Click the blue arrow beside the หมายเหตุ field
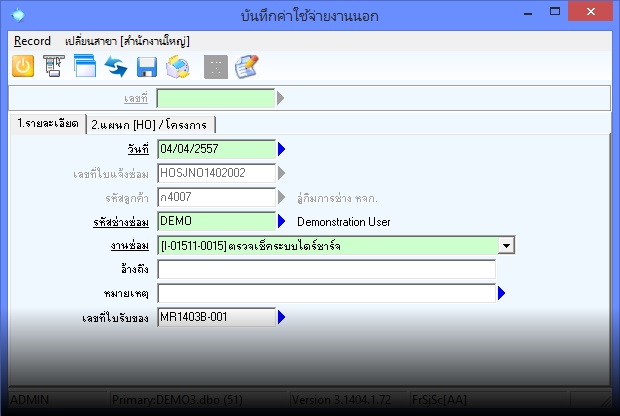The width and height of the screenshot is (620, 416). [502, 293]
